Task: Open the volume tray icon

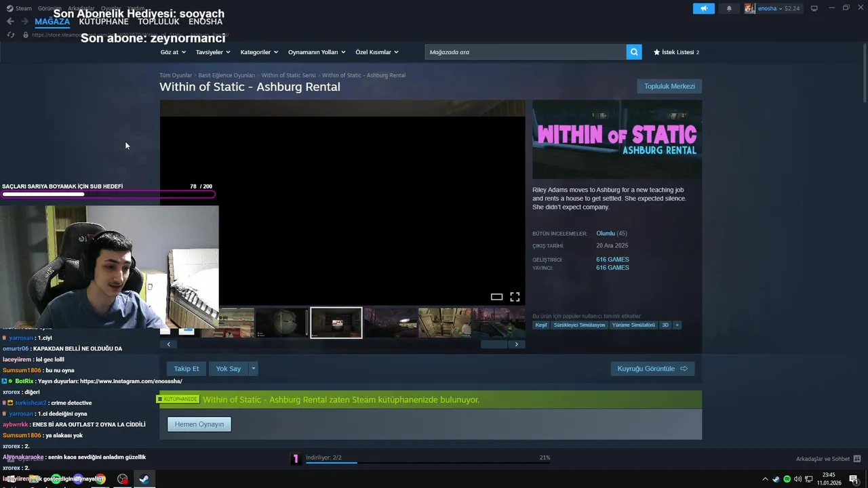Action: click(797, 479)
